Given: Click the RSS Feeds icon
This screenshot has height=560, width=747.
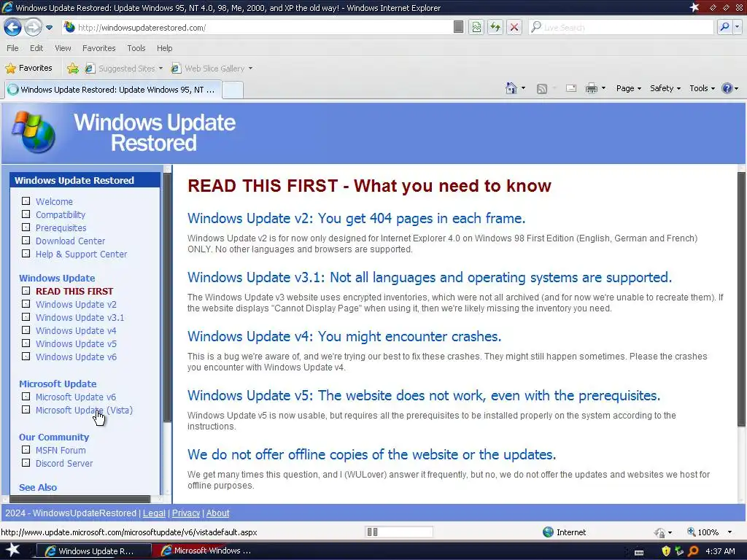Looking at the screenshot, I should 542,88.
